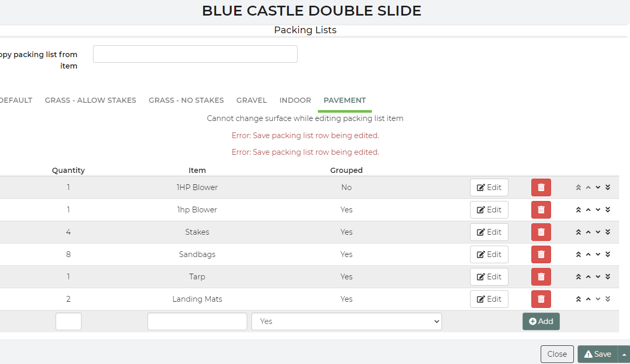Click trash icon for Landing Mats row
Screen dimensions: 630x364
541,299
